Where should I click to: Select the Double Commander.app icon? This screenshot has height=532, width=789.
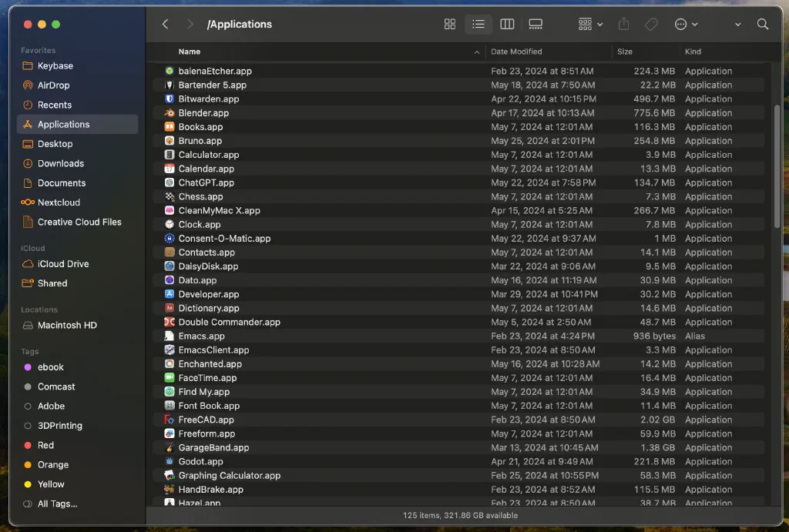(x=170, y=322)
